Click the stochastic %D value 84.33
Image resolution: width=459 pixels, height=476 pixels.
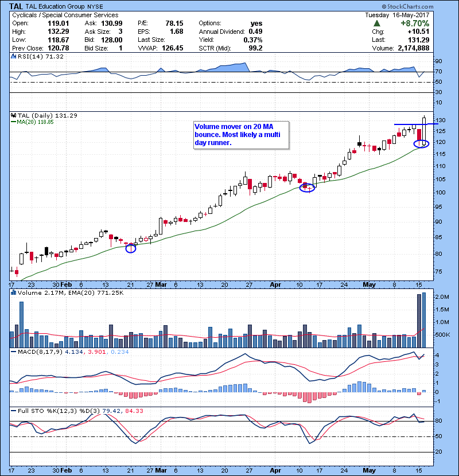(x=134, y=411)
